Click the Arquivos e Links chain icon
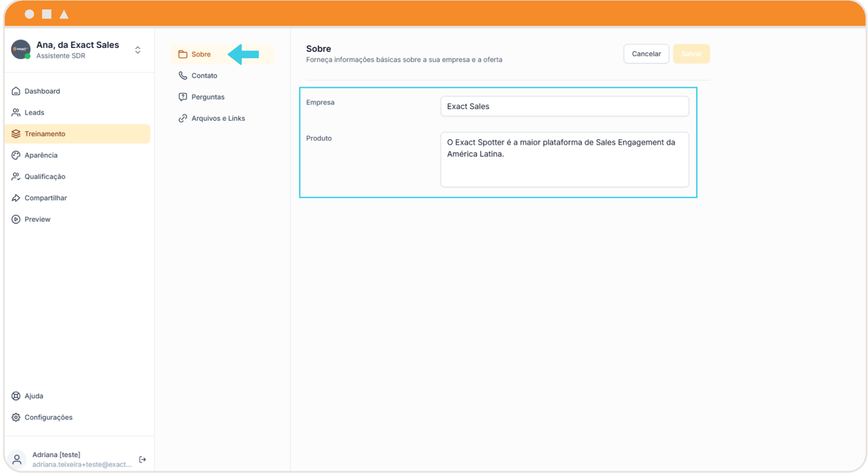 [x=183, y=119]
